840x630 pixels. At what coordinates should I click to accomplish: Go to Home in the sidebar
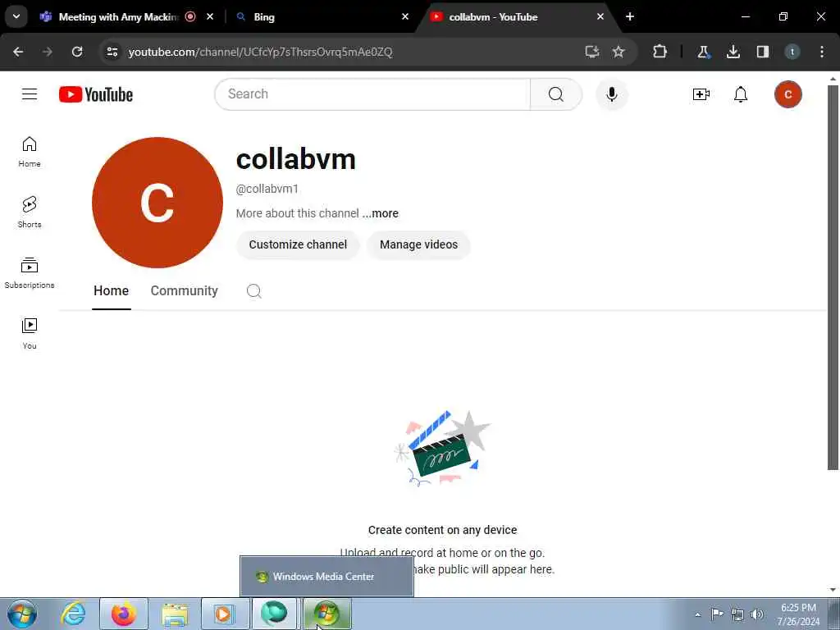(30, 152)
